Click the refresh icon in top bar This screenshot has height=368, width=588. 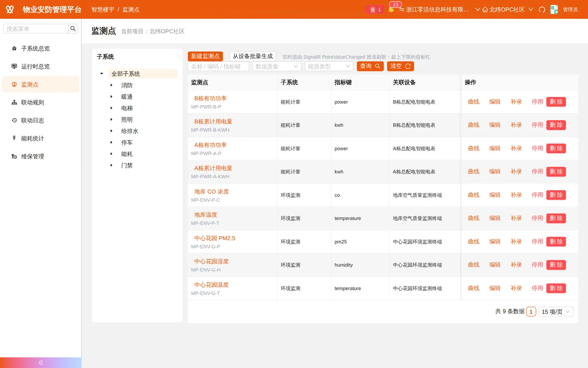[542, 9]
